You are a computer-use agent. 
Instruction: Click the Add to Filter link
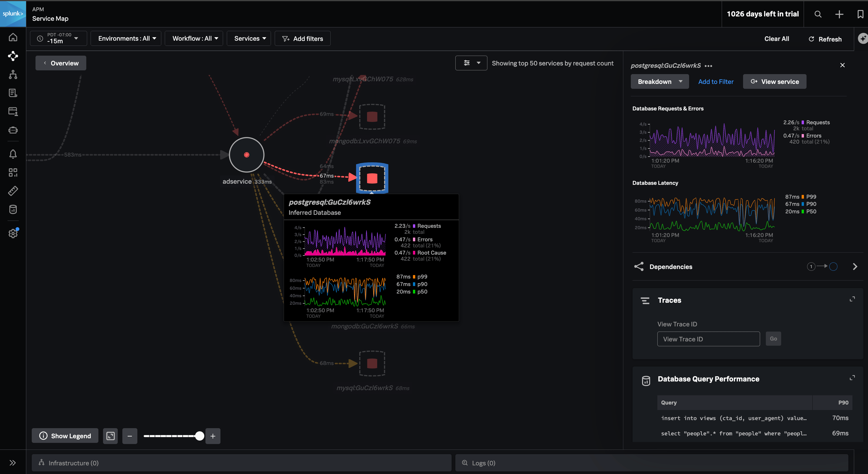(x=716, y=82)
